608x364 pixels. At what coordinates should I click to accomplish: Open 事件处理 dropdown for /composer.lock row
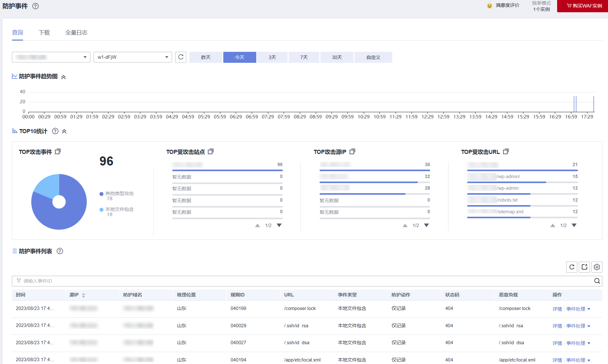[x=578, y=309]
